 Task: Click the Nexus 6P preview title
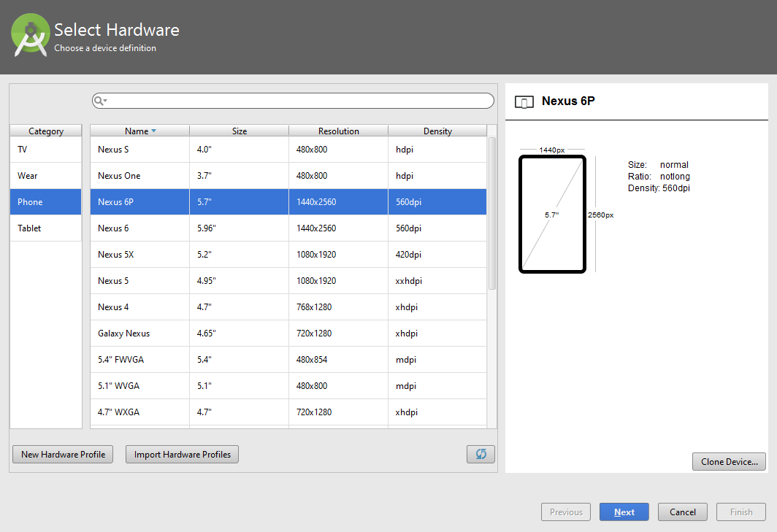568,101
